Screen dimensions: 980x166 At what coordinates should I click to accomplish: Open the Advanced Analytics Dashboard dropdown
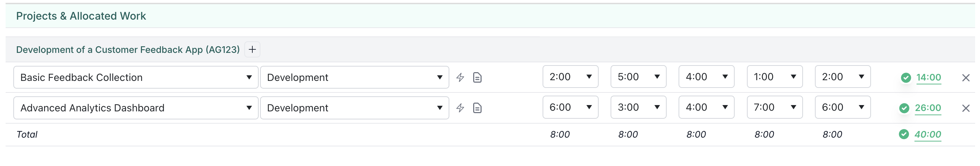pos(136,108)
